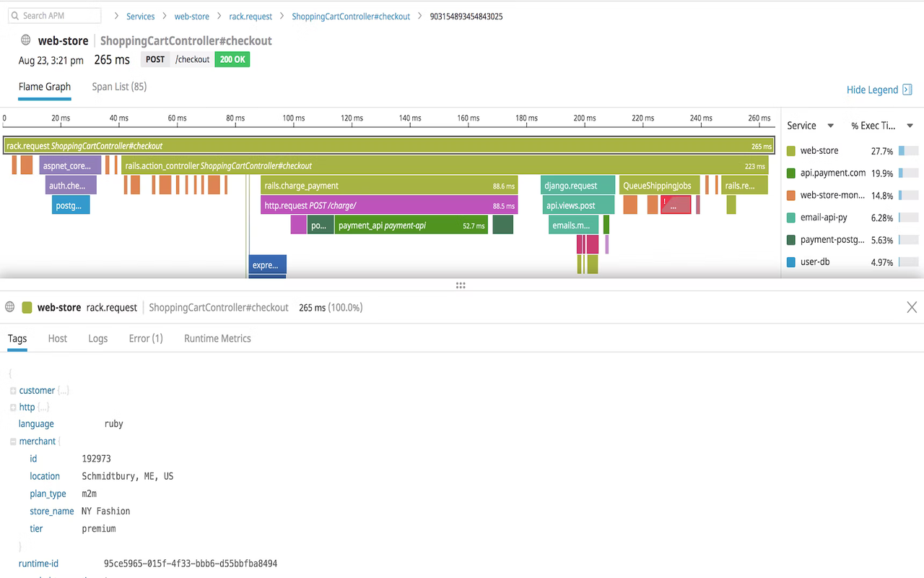Select the django.request span bar
This screenshot has width=924, height=578.
577,186
